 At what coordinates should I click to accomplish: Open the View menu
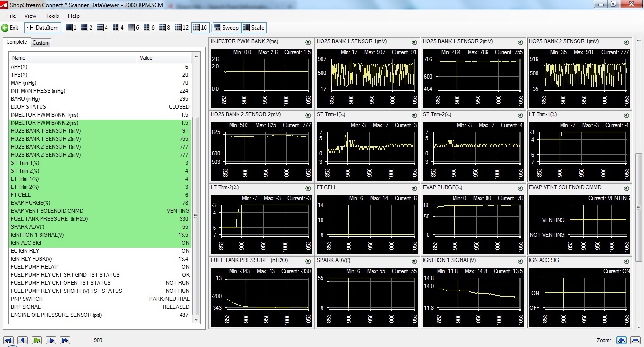30,16
